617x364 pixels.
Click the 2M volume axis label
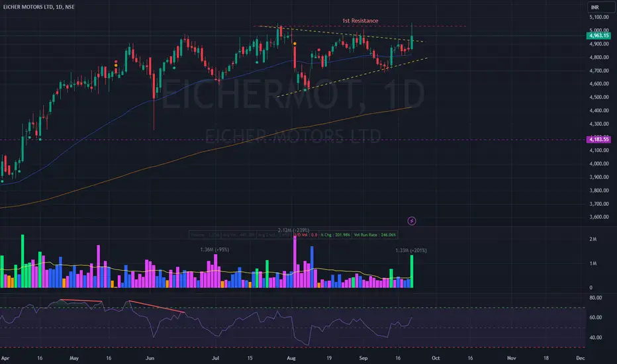tap(593, 240)
